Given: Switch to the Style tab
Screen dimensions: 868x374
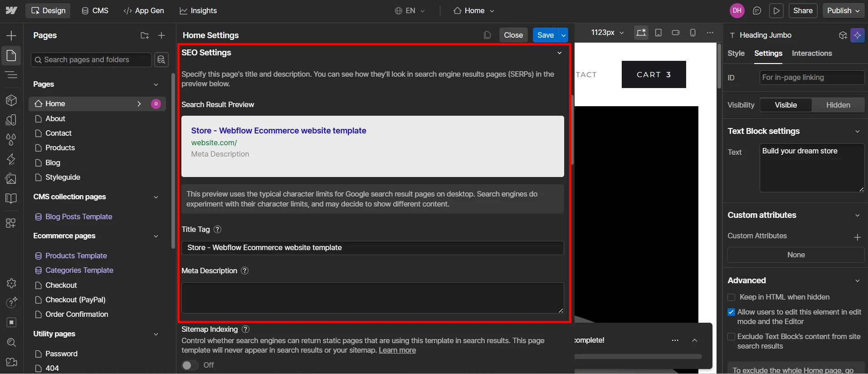Looking at the screenshot, I should (x=736, y=53).
